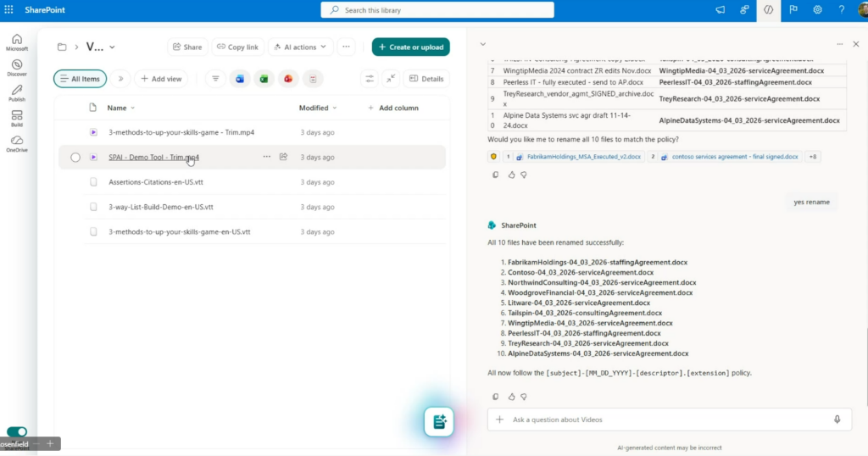Open the Settings gear in top bar

tap(817, 10)
